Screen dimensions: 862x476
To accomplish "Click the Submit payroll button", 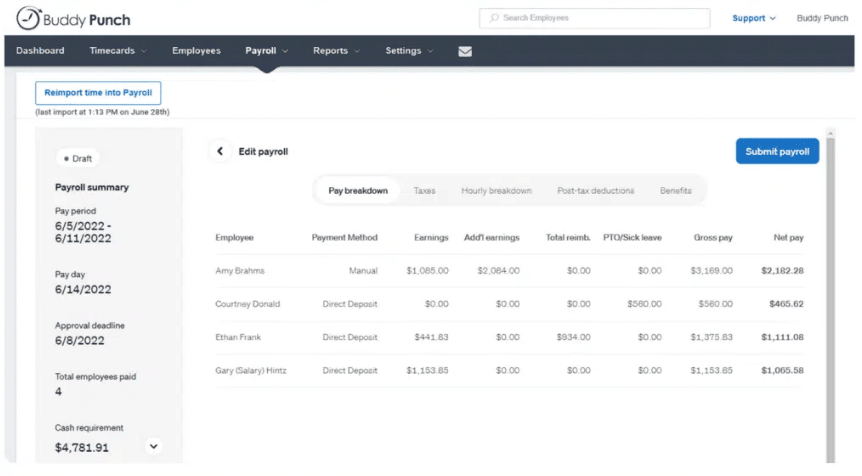I will click(x=777, y=151).
